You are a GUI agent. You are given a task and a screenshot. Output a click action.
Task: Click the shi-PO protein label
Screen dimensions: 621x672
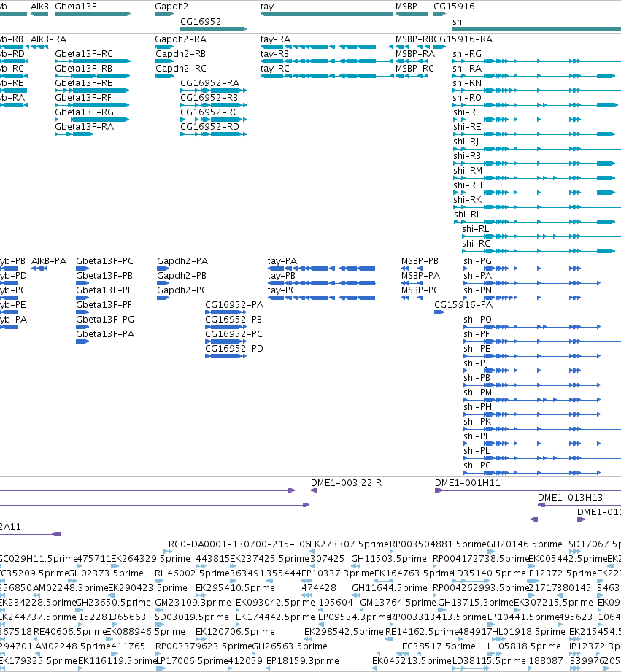(477, 320)
